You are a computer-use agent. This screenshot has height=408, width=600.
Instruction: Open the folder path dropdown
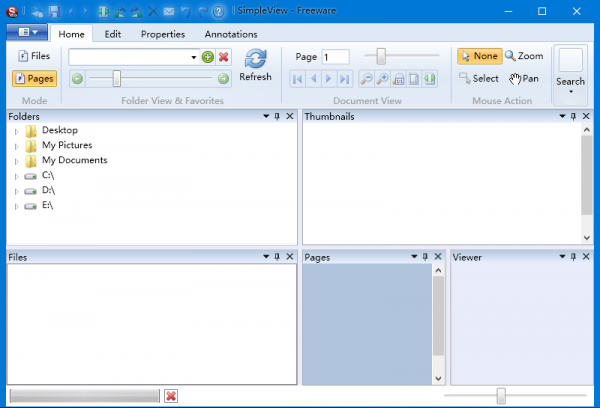click(x=193, y=58)
